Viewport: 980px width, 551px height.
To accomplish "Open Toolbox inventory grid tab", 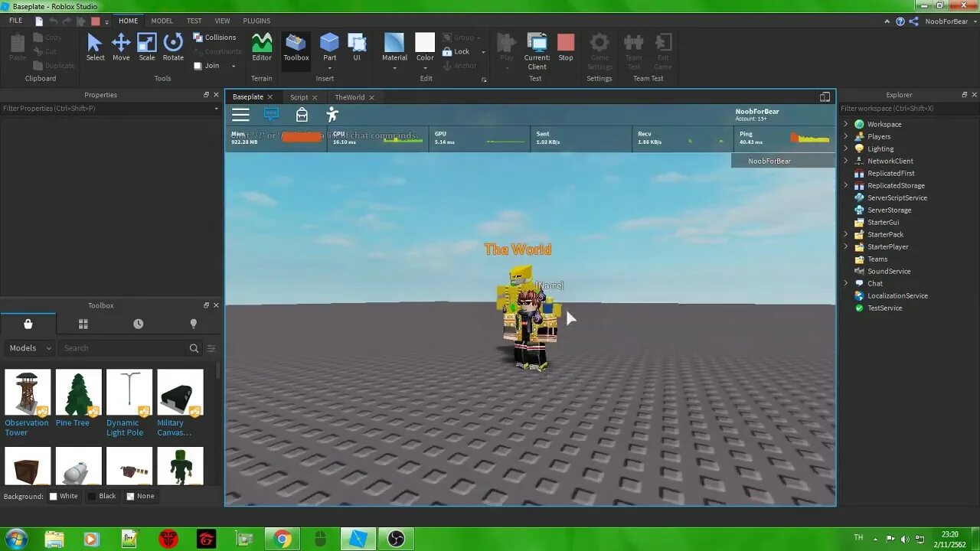I will point(83,324).
